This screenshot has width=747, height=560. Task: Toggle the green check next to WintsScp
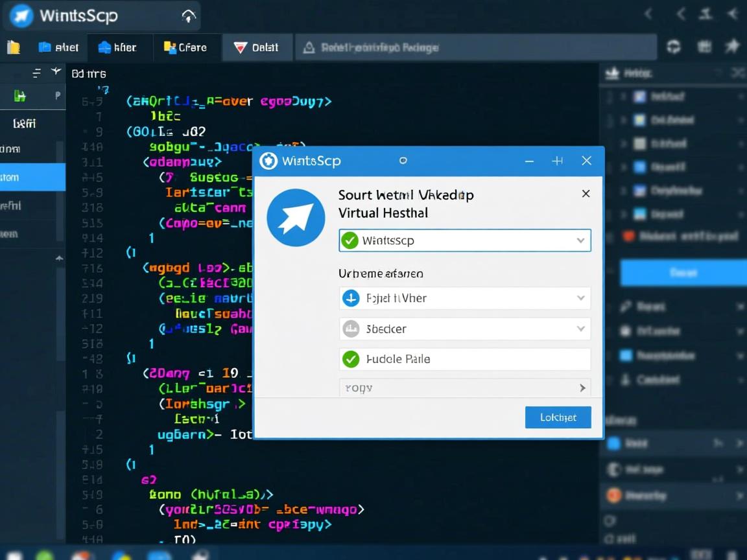pyautogui.click(x=350, y=240)
